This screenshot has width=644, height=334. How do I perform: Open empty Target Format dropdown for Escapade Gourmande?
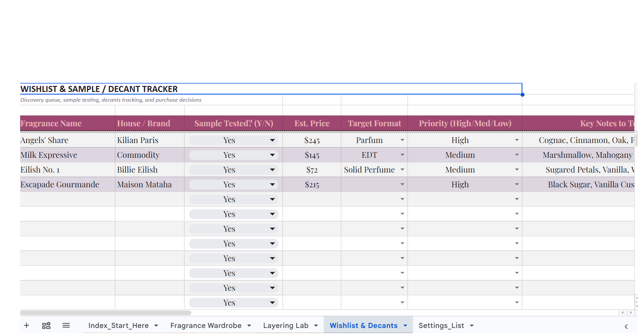tap(402, 184)
